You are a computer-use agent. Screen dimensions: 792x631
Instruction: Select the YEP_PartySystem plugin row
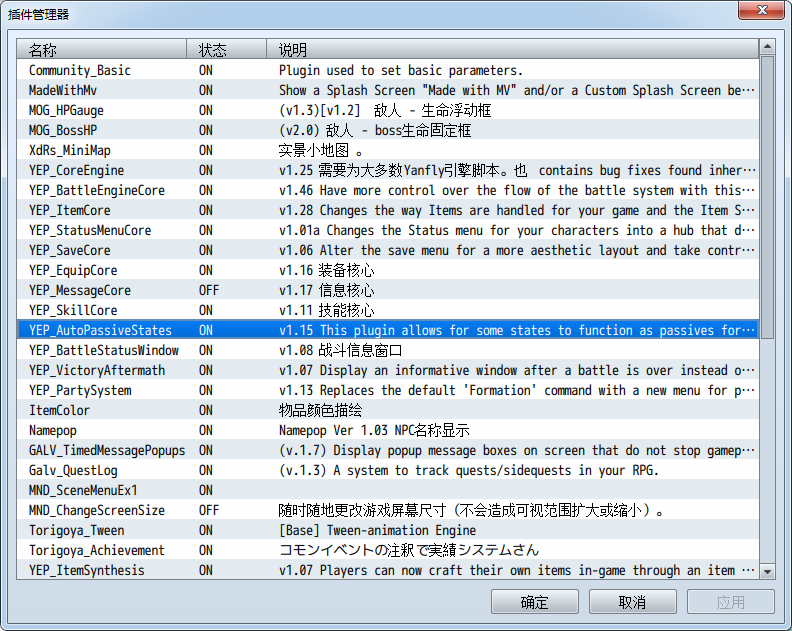click(x=387, y=390)
